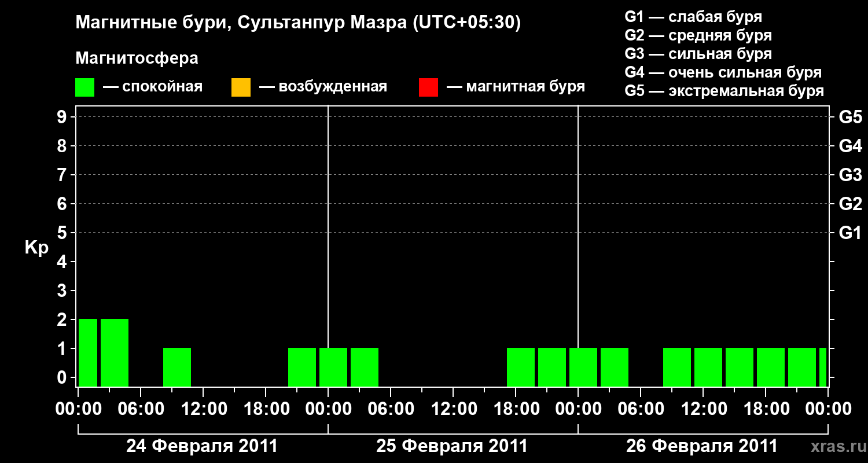Click the '8' Kp axis value

(x=63, y=146)
